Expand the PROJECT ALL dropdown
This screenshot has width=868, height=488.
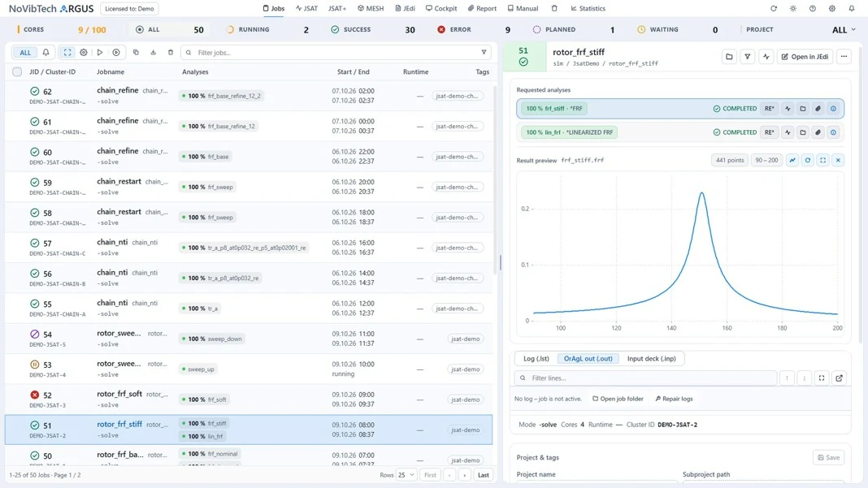[x=844, y=30]
